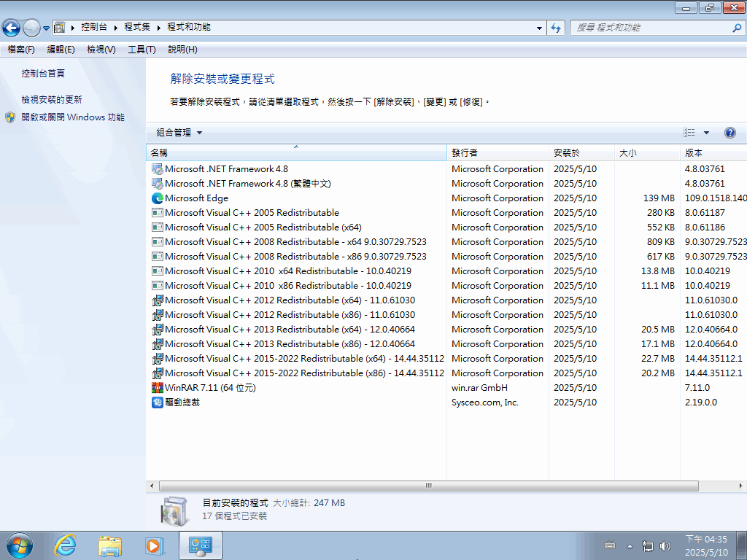This screenshot has height=560, width=747.
Task: Sort by 名稱 column header
Action: 296,153
